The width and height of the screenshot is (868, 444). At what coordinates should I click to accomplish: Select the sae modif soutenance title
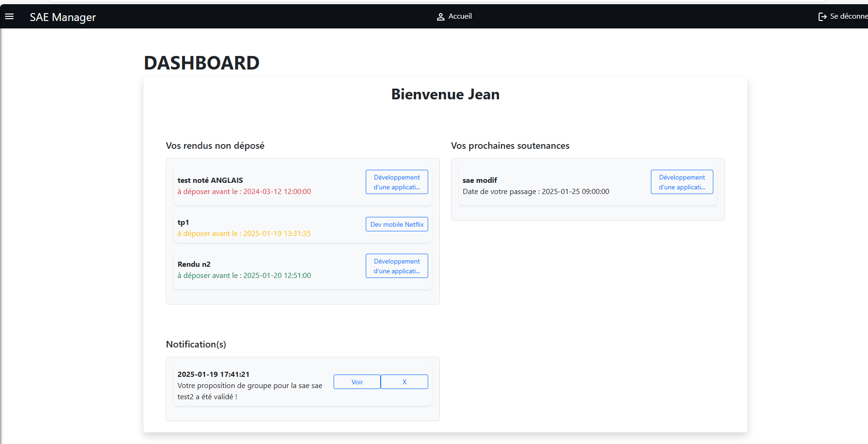coord(479,180)
